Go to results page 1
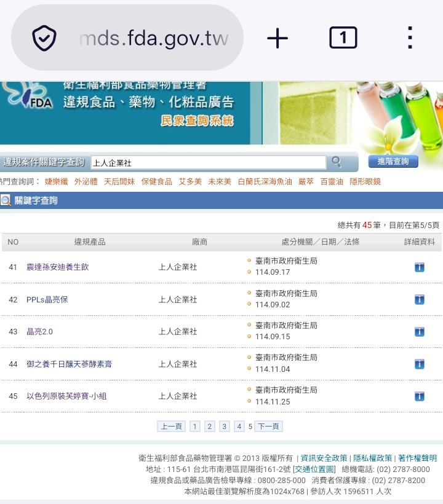Viewport: 443px width, 504px height. tap(194, 426)
